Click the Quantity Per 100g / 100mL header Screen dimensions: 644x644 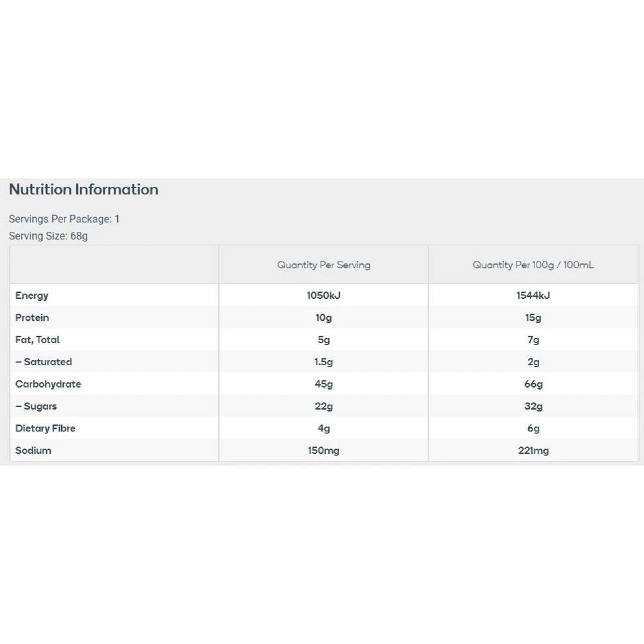[533, 265]
